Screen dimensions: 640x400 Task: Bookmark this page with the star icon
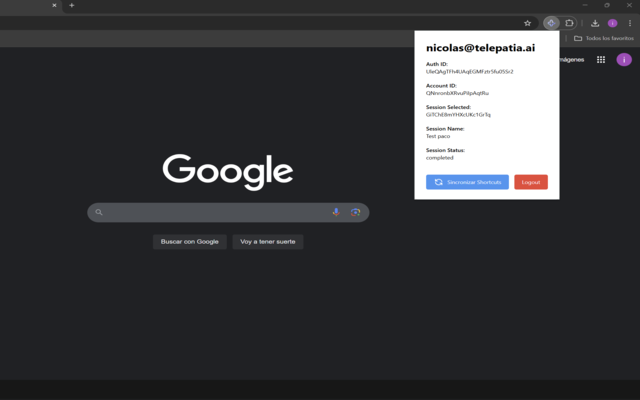(x=527, y=23)
